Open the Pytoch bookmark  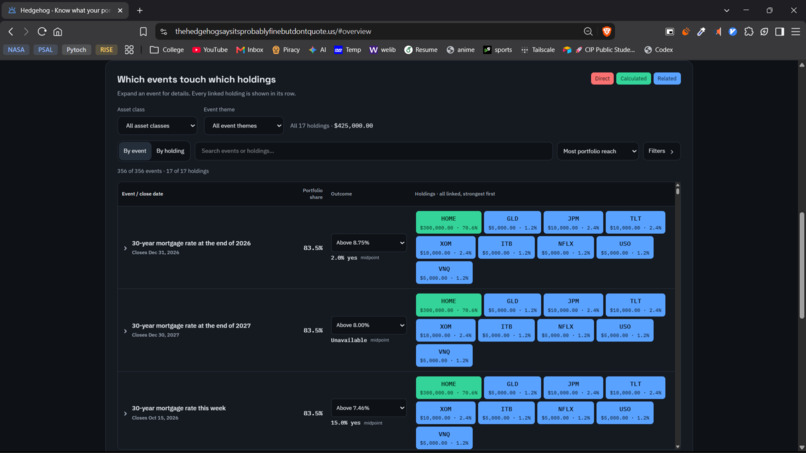coord(76,50)
